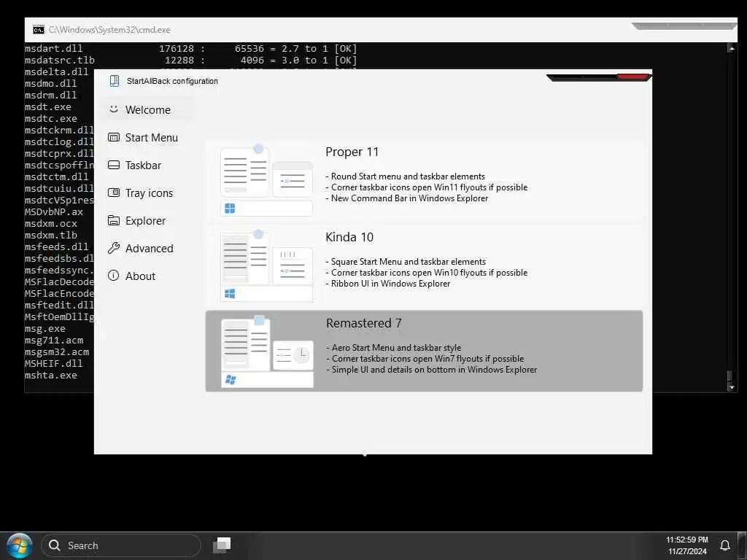
Task: Click the smiley Welcome icon
Action: (113, 109)
